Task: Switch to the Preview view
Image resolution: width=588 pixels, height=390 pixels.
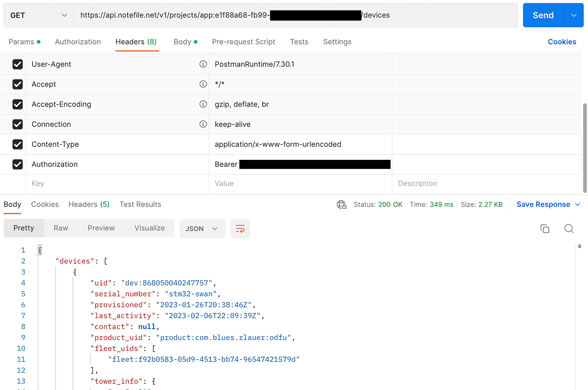Action: pyautogui.click(x=101, y=228)
